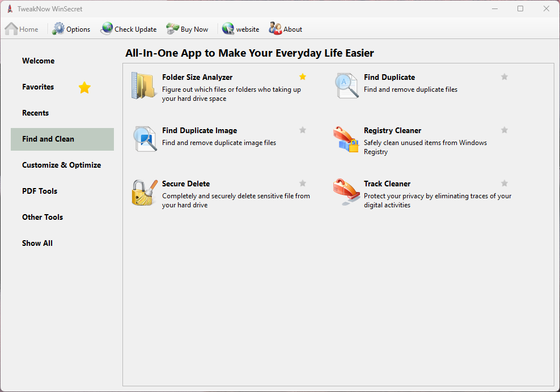Add Find Duplicate Image to favorites
The image size is (560, 392).
pos(303,130)
